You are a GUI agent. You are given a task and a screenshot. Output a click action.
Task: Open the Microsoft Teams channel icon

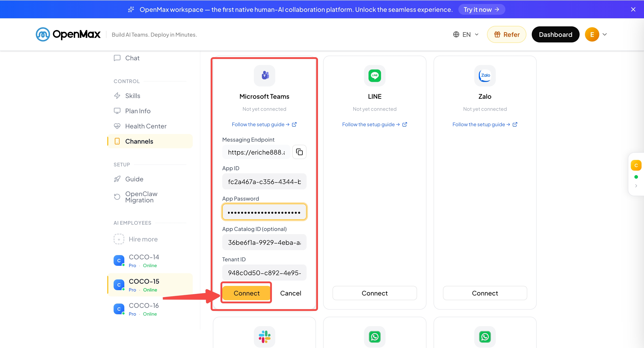point(264,75)
